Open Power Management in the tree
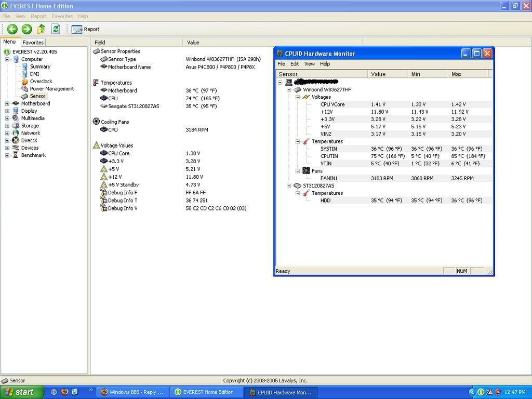This screenshot has height=399, width=532. [52, 89]
